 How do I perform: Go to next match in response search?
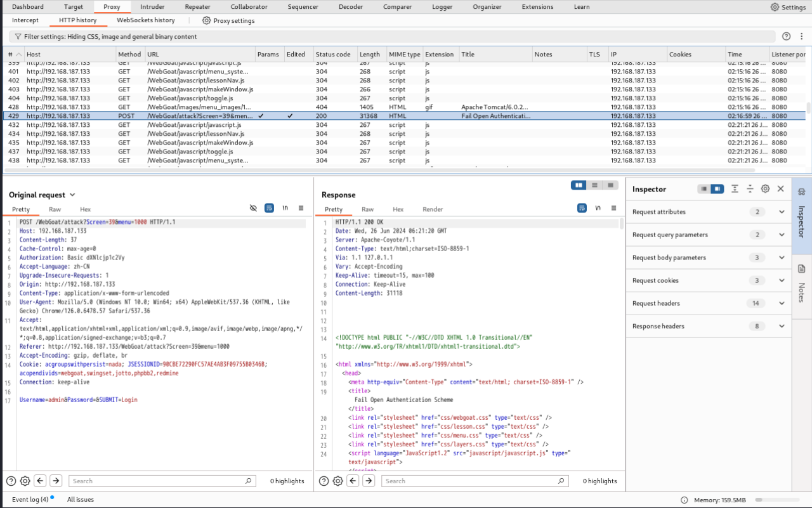[x=369, y=481]
